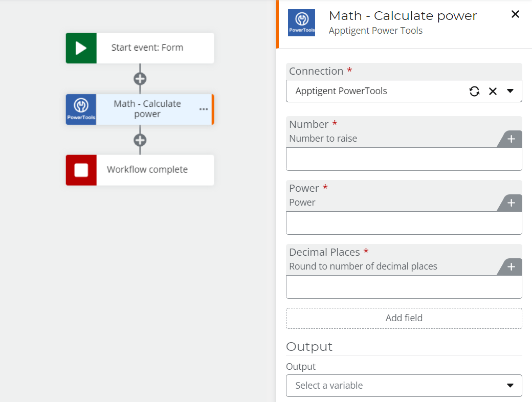This screenshot has height=402, width=532.
Task: Click the plus connector above Workflow complete
Action: click(140, 140)
